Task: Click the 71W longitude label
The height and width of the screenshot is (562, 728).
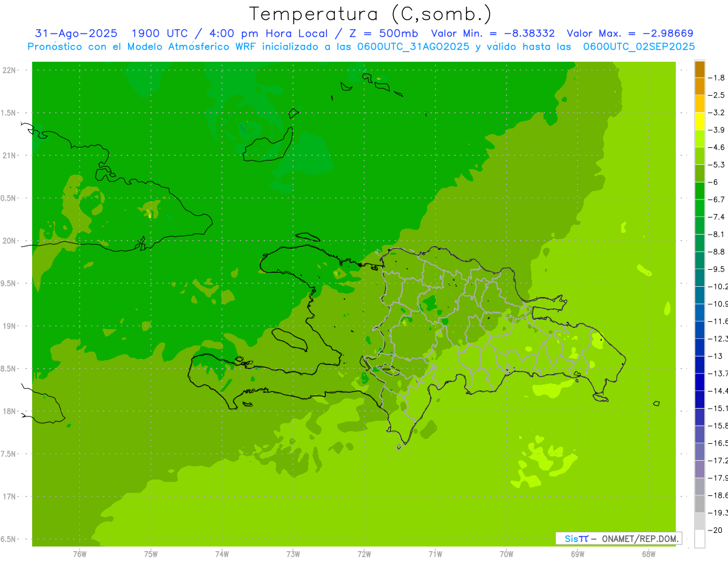Action: click(x=435, y=554)
